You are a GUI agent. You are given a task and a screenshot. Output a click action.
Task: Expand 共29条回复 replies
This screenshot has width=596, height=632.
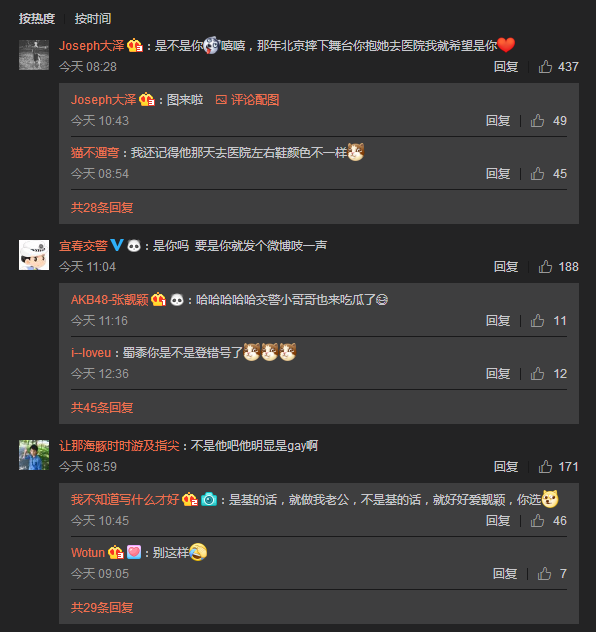(x=102, y=607)
